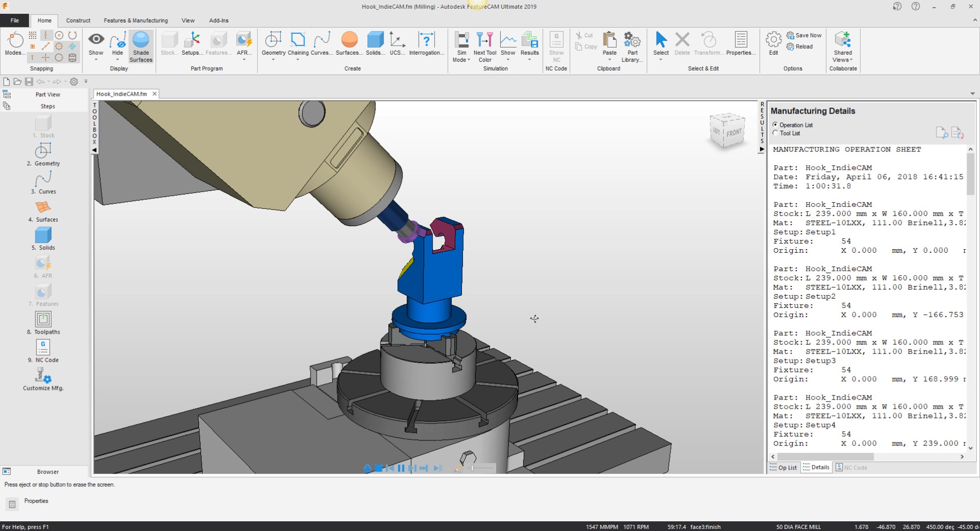
Task: Toggle snap to grid icon
Action: click(32, 35)
